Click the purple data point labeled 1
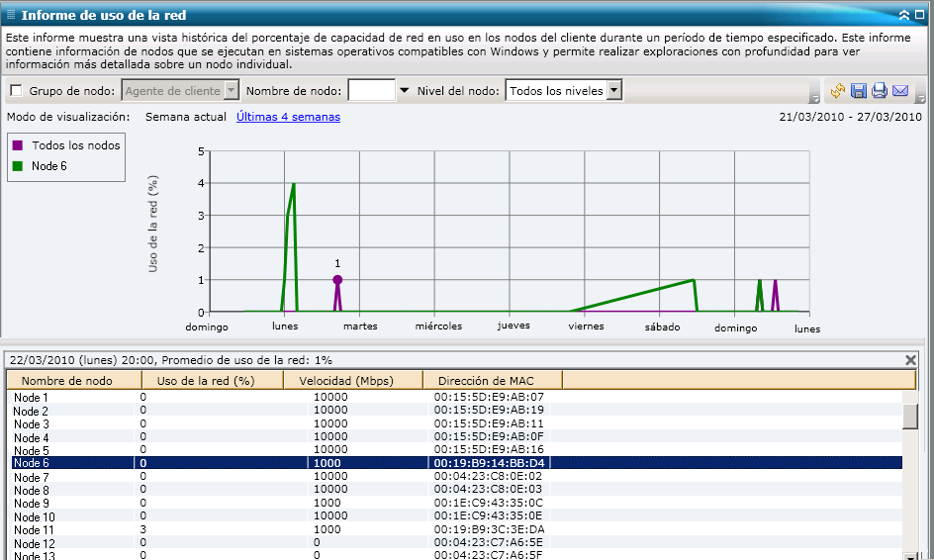The image size is (934, 560). click(337, 280)
